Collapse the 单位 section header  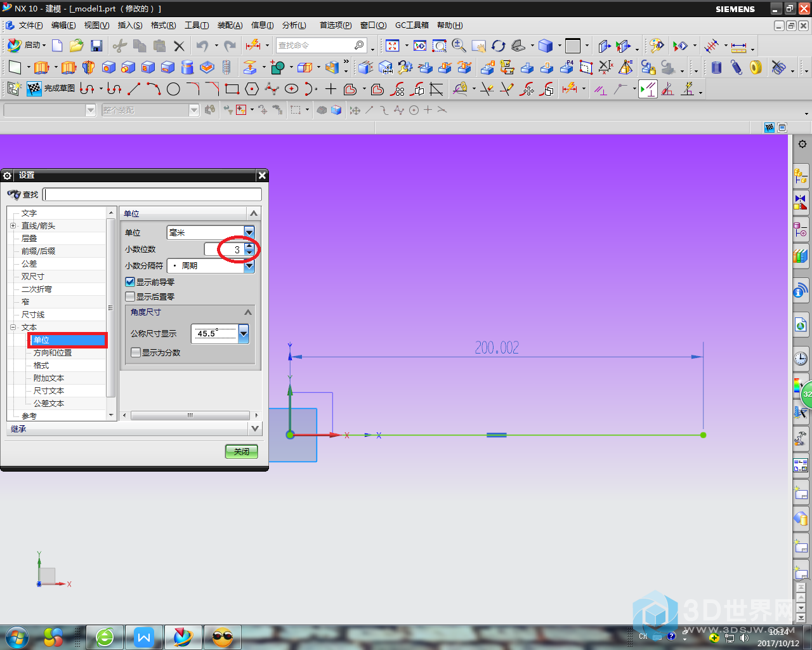pos(254,213)
